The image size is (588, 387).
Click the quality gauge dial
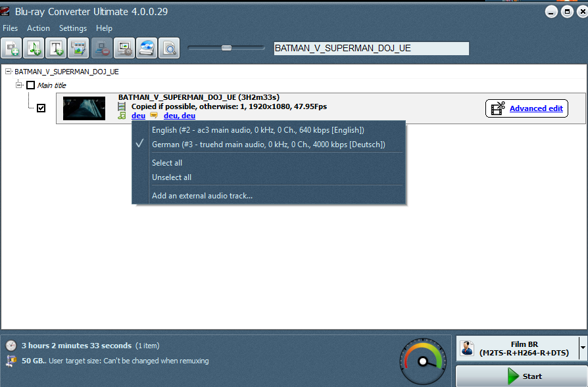coord(423,361)
